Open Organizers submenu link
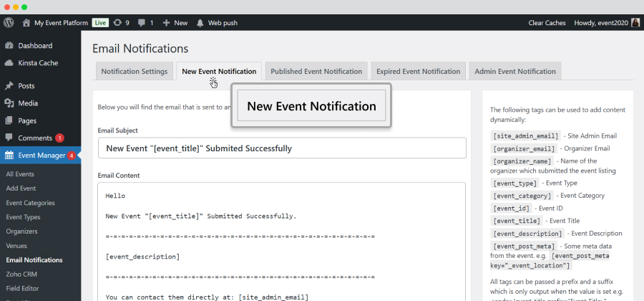 21,231
